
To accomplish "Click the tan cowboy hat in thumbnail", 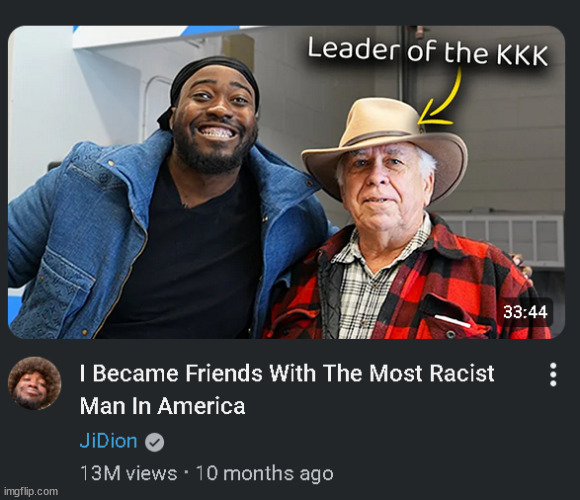I will coord(385,144).
